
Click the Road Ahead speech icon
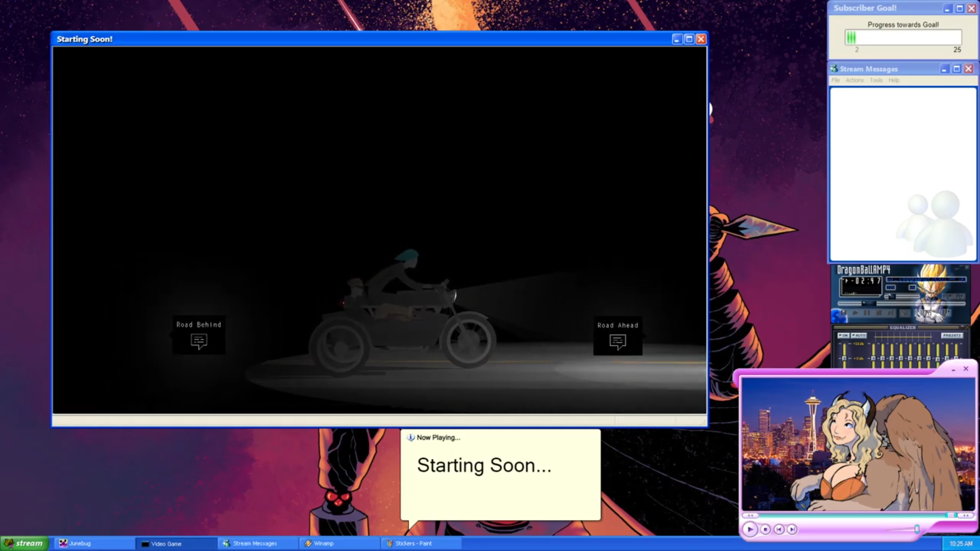[x=618, y=341]
